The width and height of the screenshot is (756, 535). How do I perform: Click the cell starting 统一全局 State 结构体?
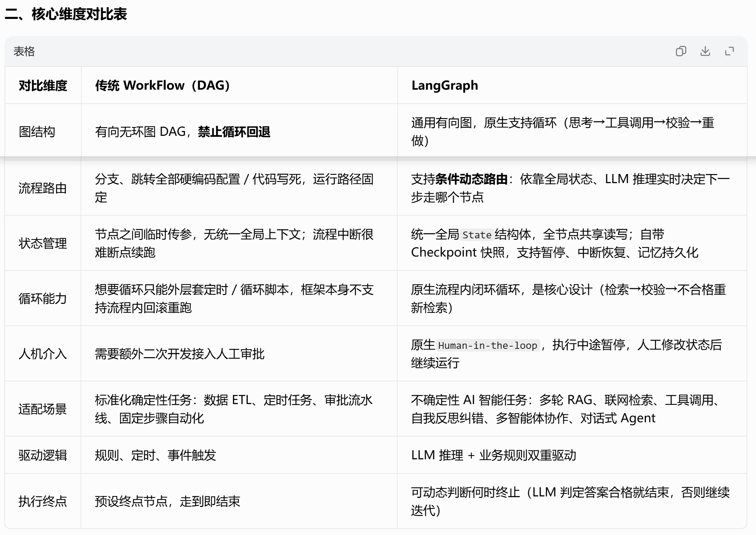coord(572,243)
